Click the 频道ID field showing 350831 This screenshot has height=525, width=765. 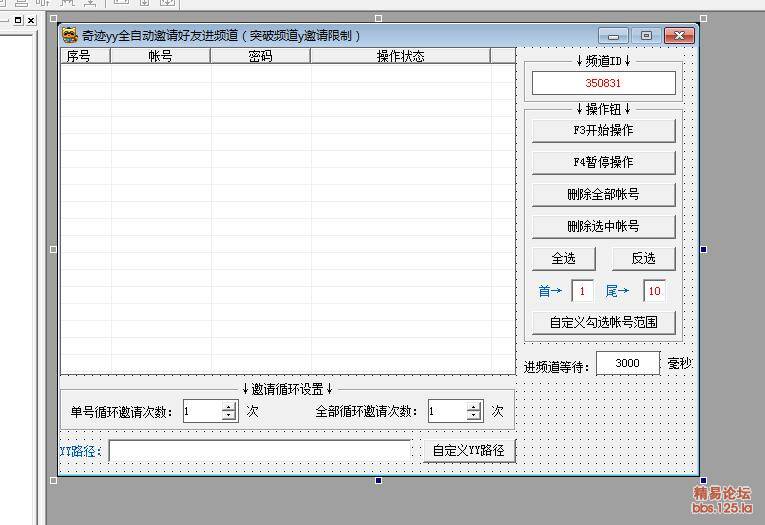(x=603, y=83)
